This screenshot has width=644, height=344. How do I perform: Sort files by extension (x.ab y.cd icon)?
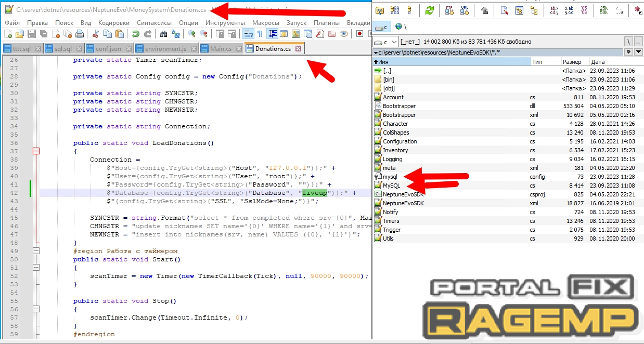[569, 10]
